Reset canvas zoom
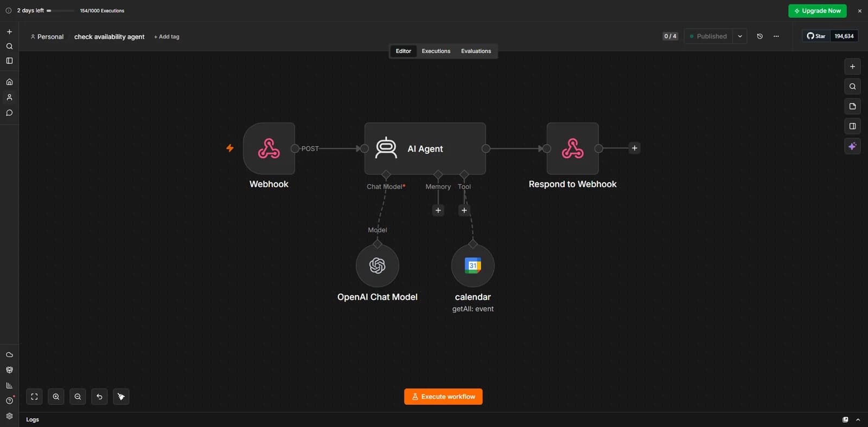868x427 pixels. pyautogui.click(x=99, y=397)
